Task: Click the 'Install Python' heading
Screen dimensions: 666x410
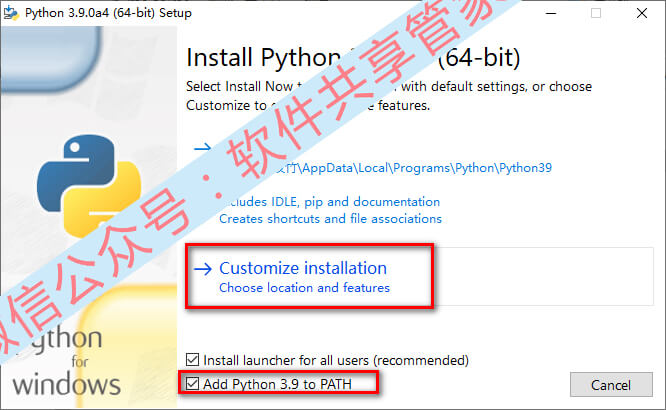Action: [353, 57]
